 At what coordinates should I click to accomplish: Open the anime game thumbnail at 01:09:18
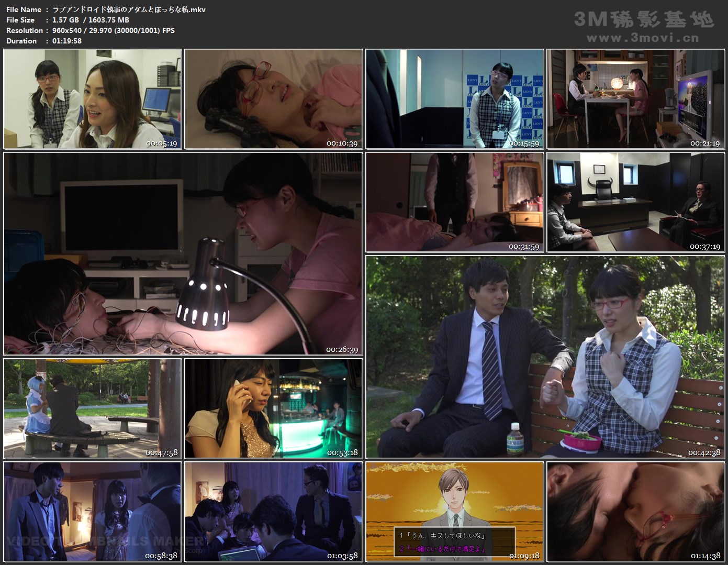(453, 512)
